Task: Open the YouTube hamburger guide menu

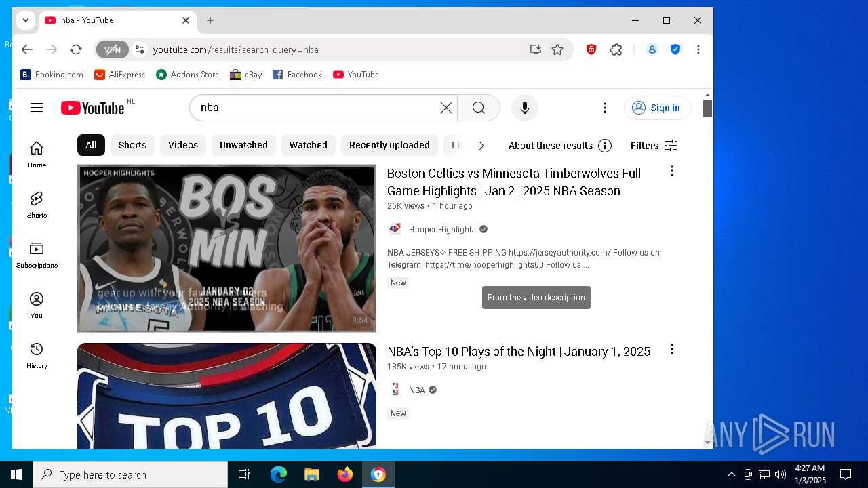Action: click(x=37, y=108)
